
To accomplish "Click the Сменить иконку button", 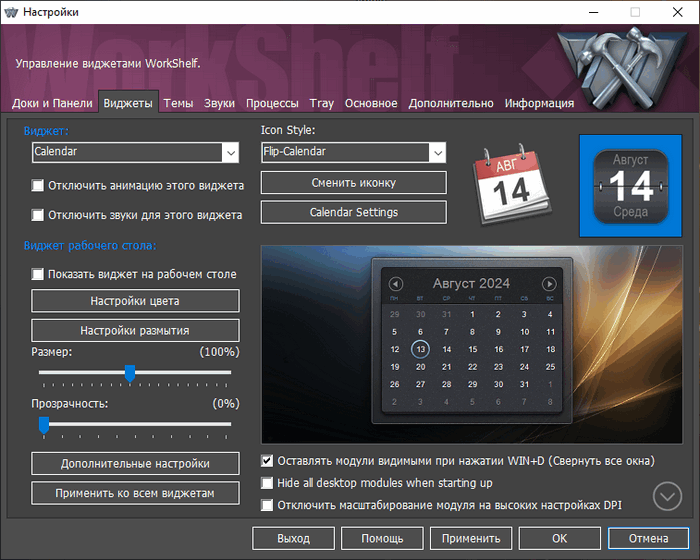I will [353, 183].
